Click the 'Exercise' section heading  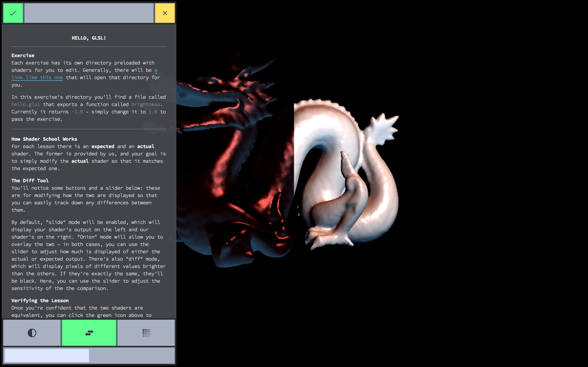click(23, 55)
